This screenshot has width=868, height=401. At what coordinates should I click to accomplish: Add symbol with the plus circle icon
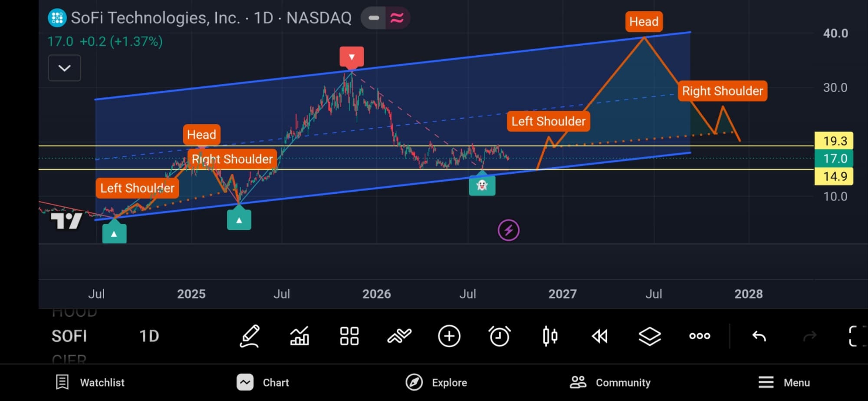[449, 336]
